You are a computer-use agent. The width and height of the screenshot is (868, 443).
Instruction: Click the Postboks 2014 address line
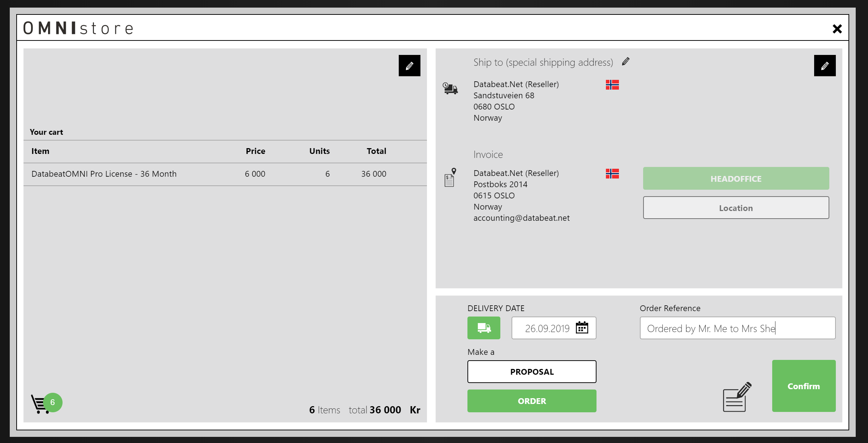[x=500, y=184]
